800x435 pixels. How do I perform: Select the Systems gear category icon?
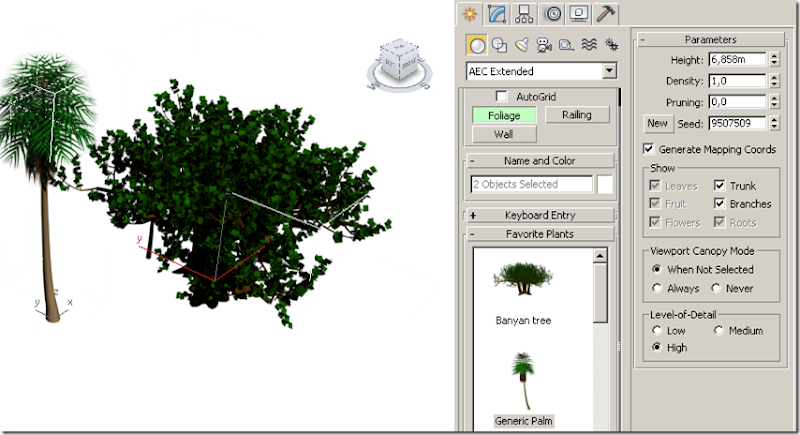pyautogui.click(x=611, y=45)
